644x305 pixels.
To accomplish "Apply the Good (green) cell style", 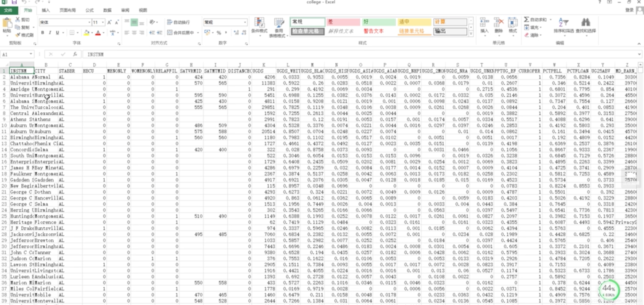I will coord(379,22).
